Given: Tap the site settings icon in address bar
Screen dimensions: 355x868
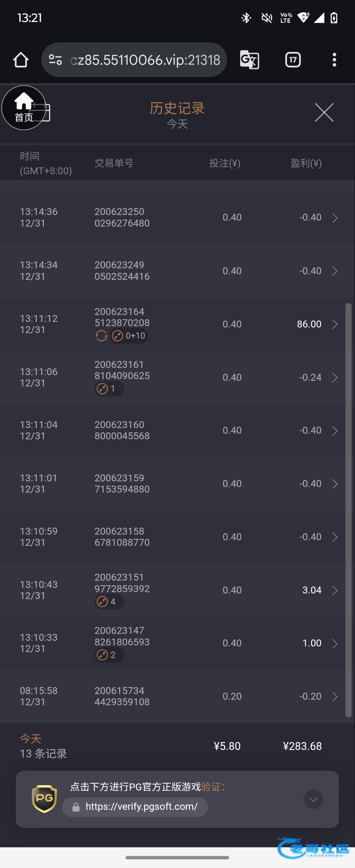Looking at the screenshot, I should point(55,60).
